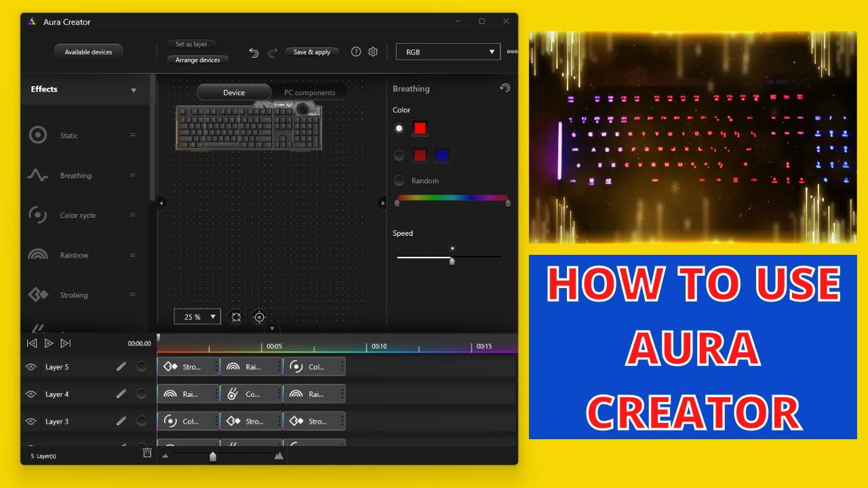The image size is (868, 488).
Task: Open more options next to RGB dropdown
Action: click(x=512, y=52)
